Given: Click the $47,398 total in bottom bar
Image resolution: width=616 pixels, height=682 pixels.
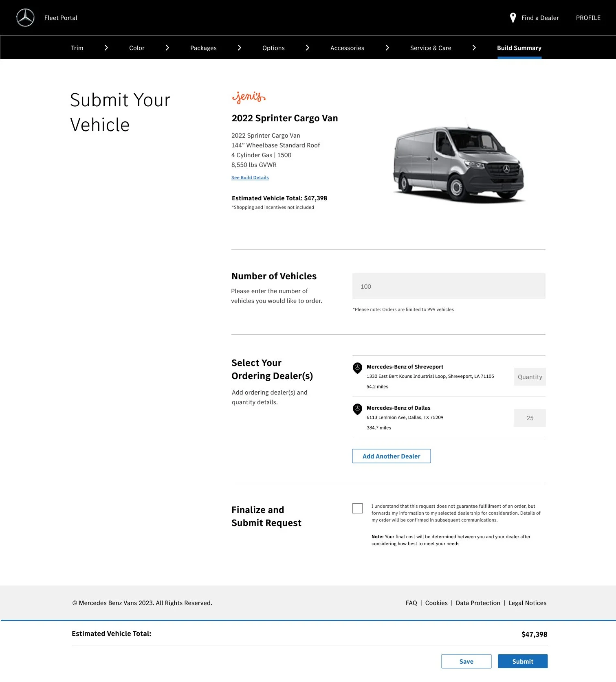Looking at the screenshot, I should (x=534, y=634).
